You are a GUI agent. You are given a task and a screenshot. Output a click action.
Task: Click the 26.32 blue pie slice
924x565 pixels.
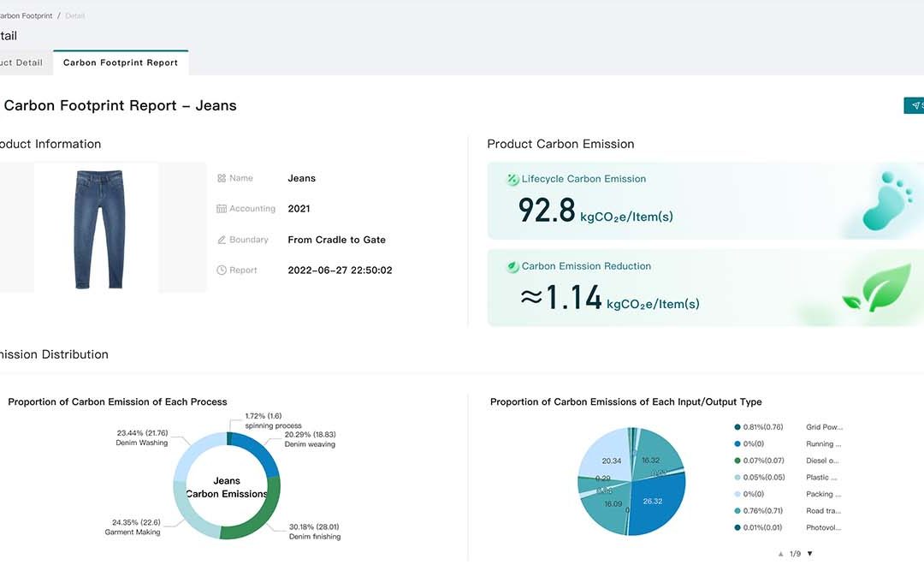coord(655,504)
